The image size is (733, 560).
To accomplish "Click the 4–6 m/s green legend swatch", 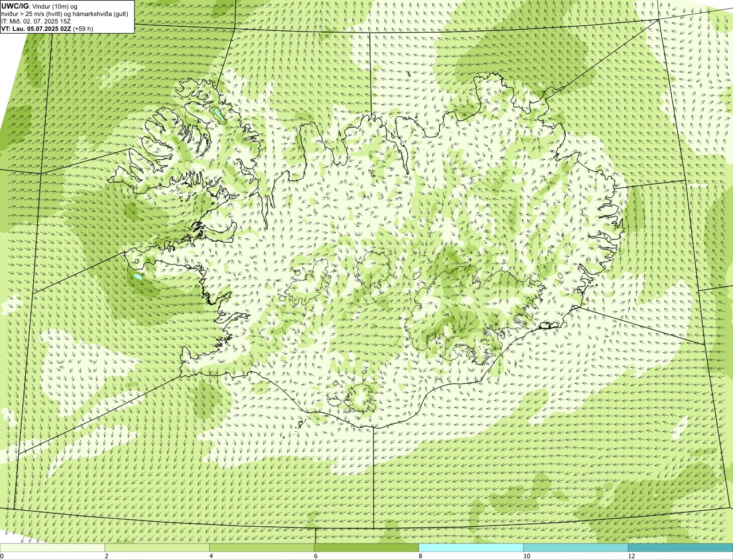I will [262, 548].
